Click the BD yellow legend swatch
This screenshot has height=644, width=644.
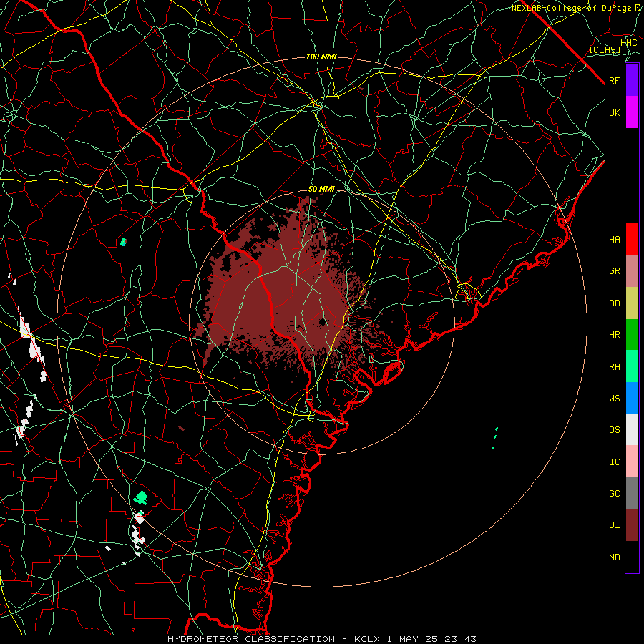click(632, 303)
